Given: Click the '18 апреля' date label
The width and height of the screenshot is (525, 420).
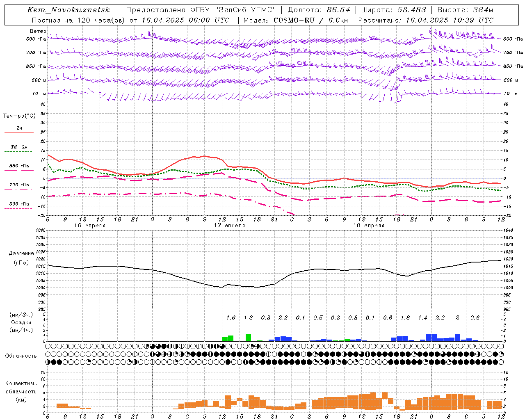Looking at the screenshot, I should pyautogui.click(x=369, y=226).
